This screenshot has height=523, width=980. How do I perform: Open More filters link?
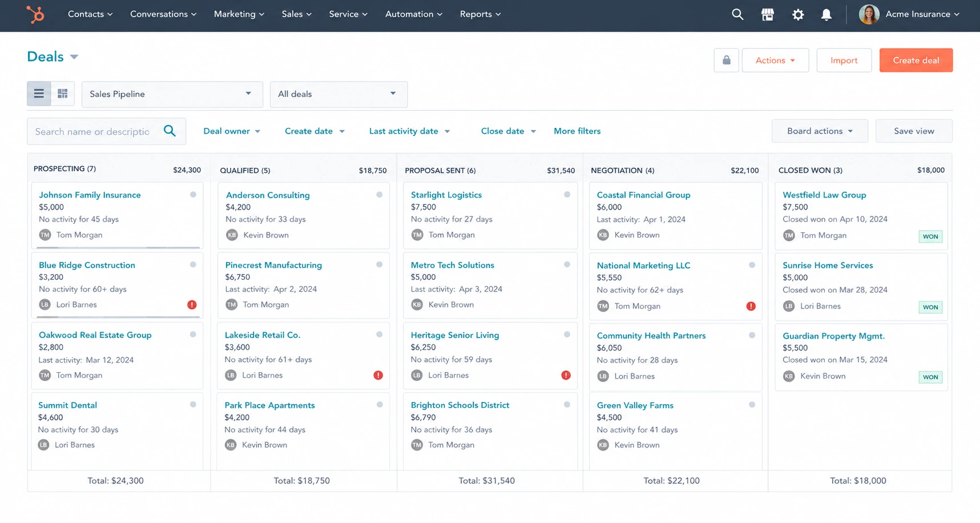pos(577,131)
